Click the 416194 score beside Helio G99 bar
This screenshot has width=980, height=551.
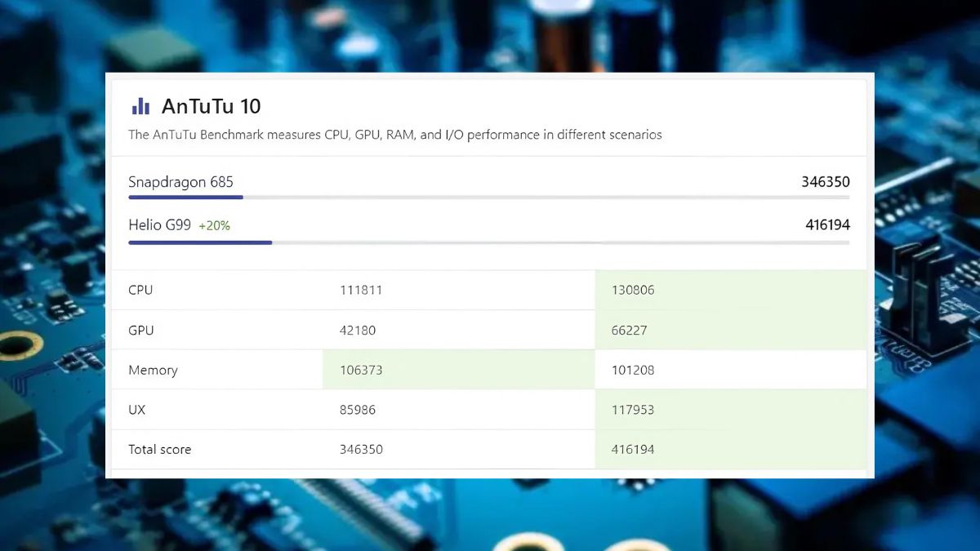[827, 224]
